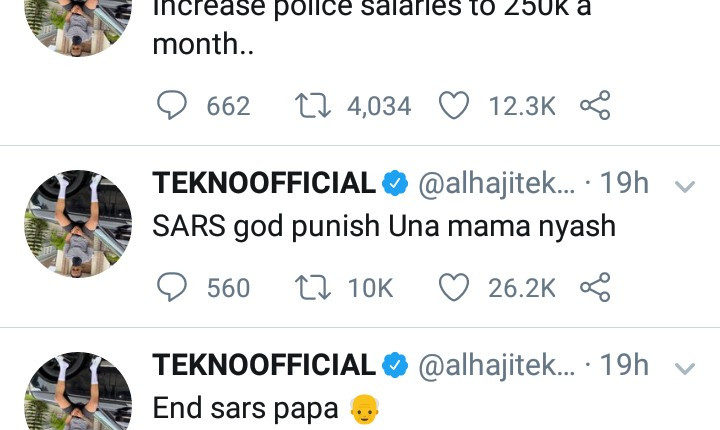720x430 pixels.
Task: Open the 'SARS god punish Una mama nyash' tweet text
Action: [x=383, y=227]
